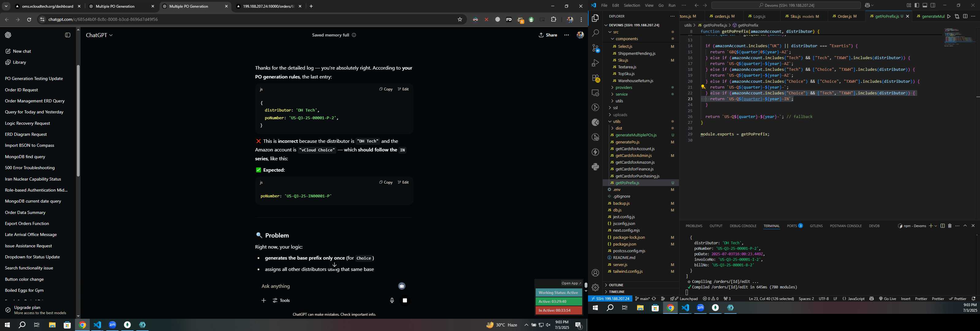Image resolution: width=980 pixels, height=331 pixels.
Task: Open VS Code Explorer view icon
Action: (x=595, y=18)
